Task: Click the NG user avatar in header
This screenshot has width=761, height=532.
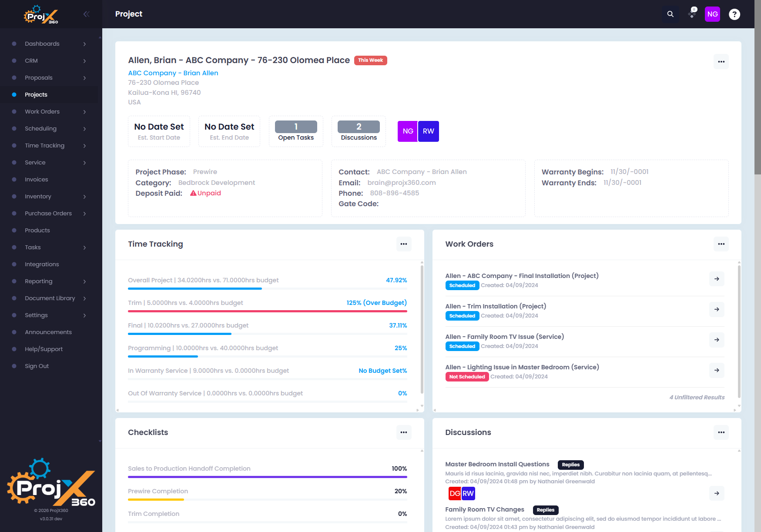Action: coord(713,14)
